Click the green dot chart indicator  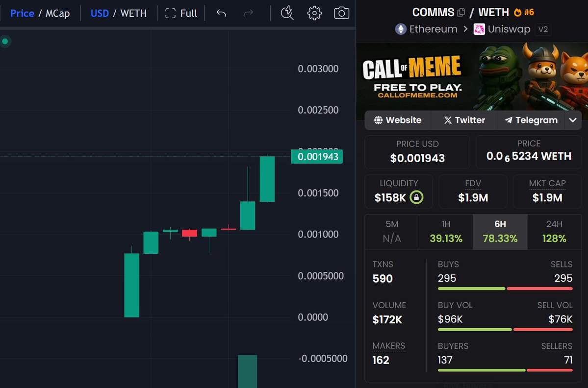point(5,41)
